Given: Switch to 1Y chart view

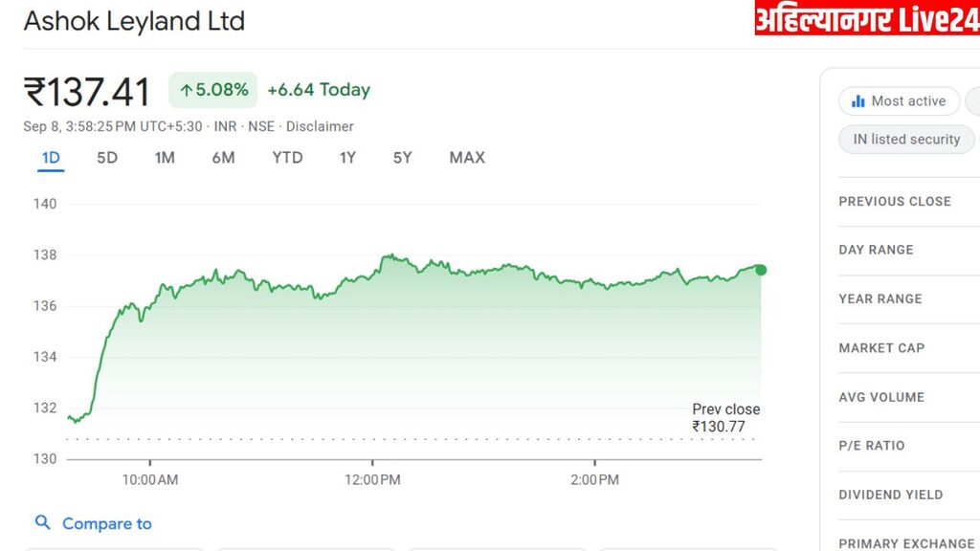Looking at the screenshot, I should point(347,158).
